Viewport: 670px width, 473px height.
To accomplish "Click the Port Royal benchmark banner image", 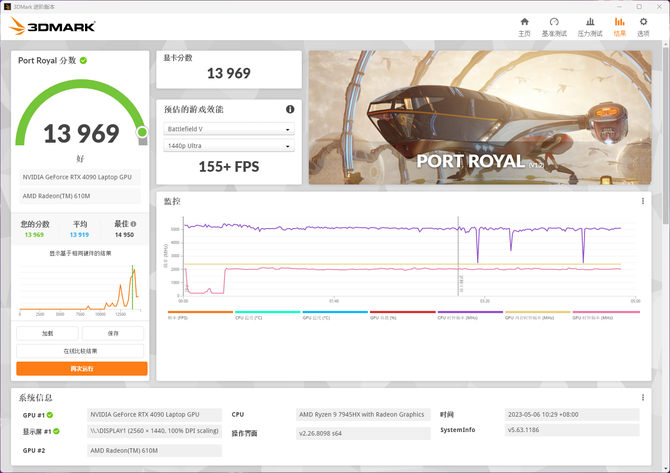I will pos(480,118).
